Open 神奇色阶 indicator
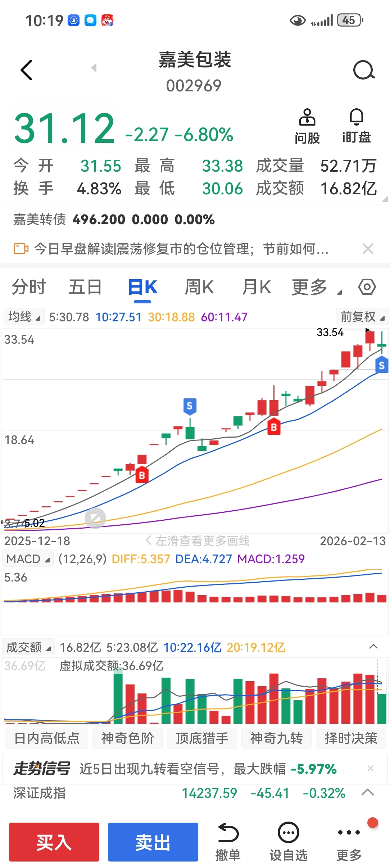 [127, 738]
